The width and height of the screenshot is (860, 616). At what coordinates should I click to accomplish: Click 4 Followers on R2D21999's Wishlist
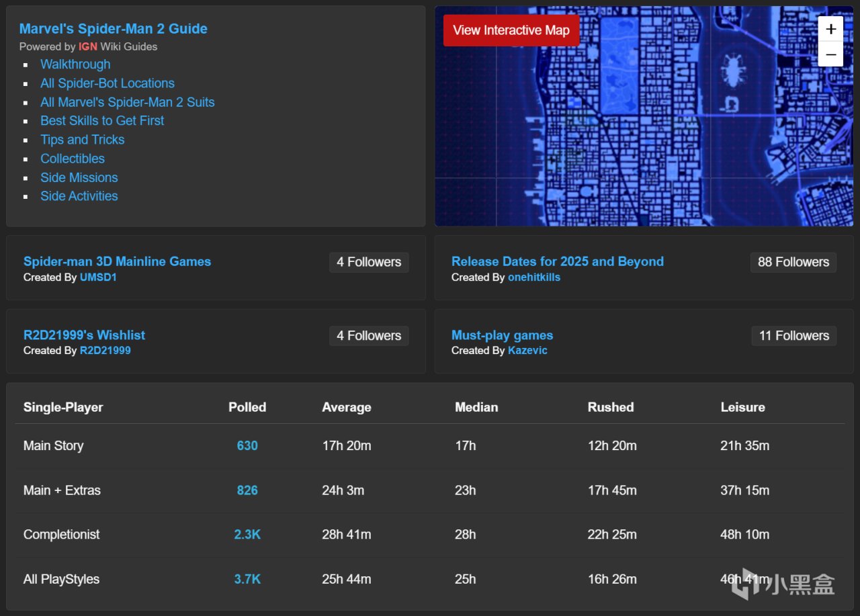(369, 336)
